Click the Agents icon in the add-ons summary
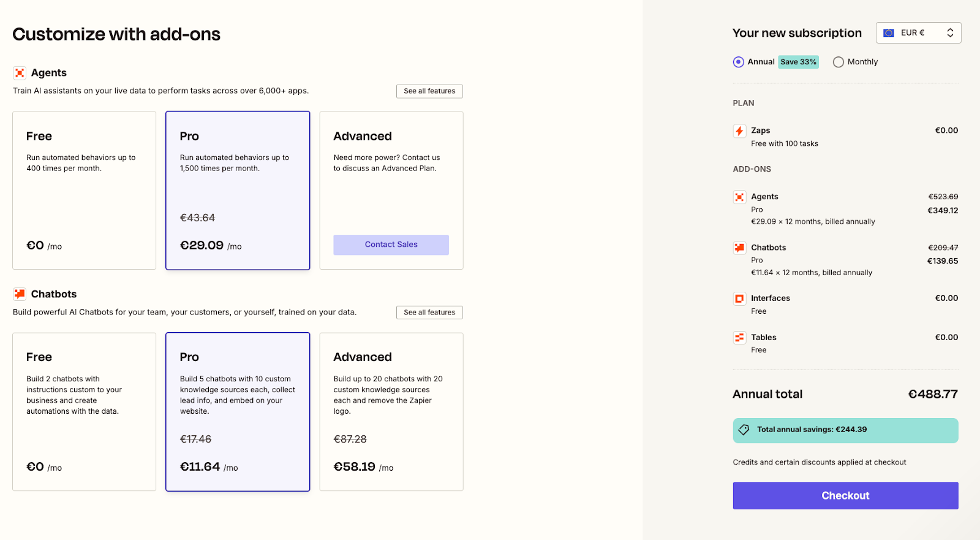The width and height of the screenshot is (980, 540). [x=739, y=197]
